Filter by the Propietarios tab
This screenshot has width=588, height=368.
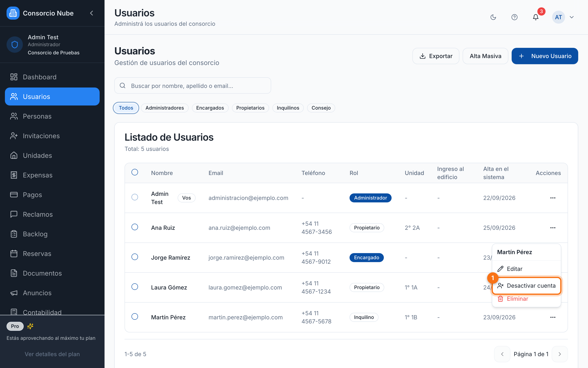click(x=250, y=108)
